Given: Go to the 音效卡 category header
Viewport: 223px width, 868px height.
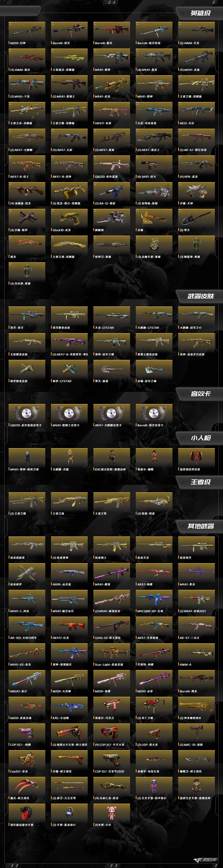Looking at the screenshot, I should point(200,394).
